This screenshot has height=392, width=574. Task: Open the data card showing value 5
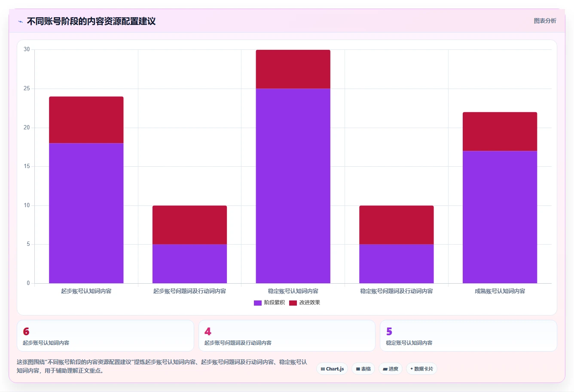tap(468, 336)
